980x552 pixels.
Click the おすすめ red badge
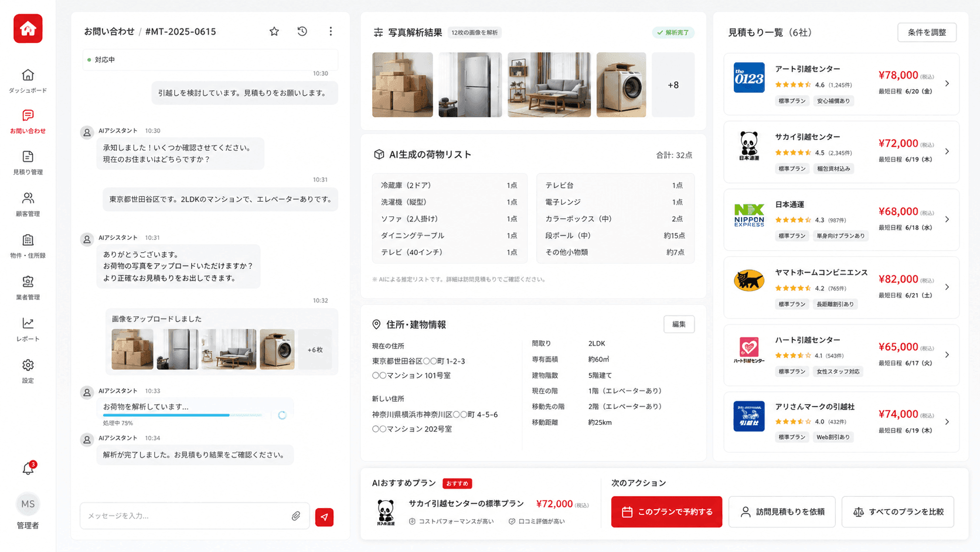coord(457,484)
